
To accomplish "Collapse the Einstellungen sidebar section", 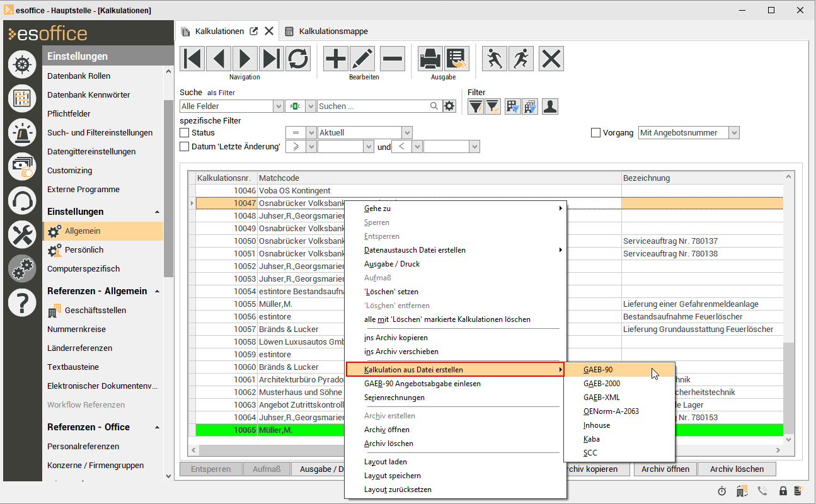I will 157,212.
